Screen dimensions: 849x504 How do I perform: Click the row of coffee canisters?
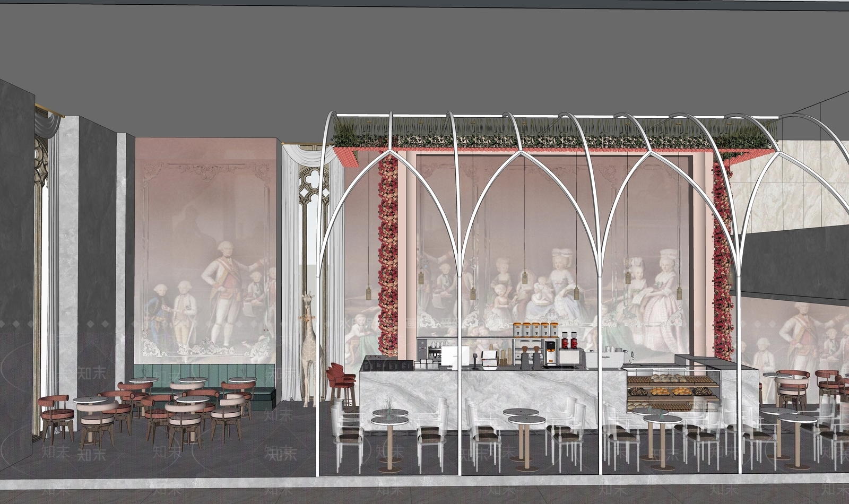[x=535, y=329]
